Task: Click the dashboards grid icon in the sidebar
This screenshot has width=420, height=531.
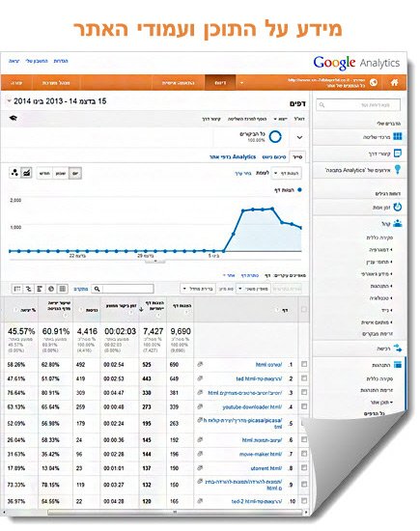Action: click(397, 136)
